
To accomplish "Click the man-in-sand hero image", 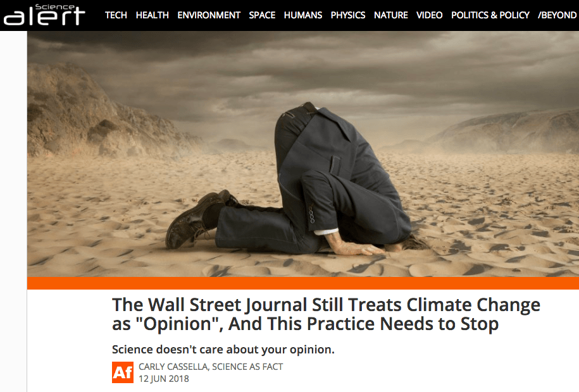I will pos(303,154).
